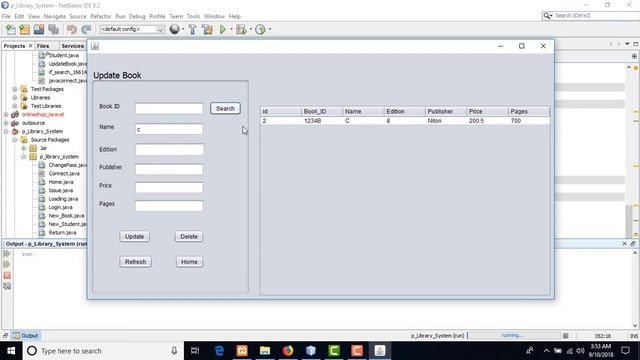Click the Refresh button
Screen dimensions: 640x360
tap(136, 262)
